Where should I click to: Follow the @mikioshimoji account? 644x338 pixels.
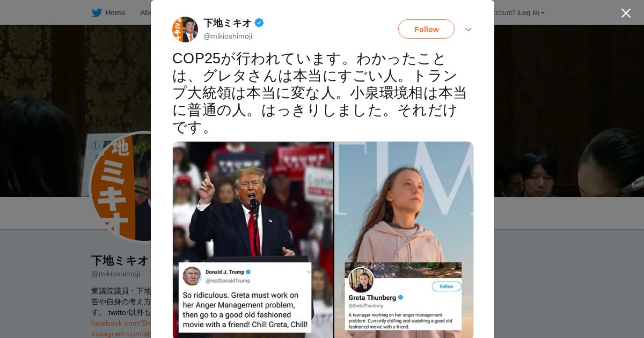[426, 29]
